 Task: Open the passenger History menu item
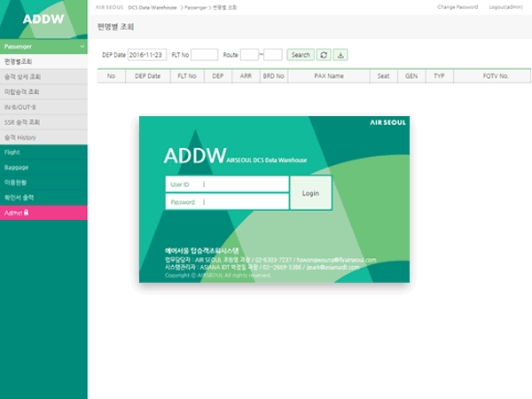(43, 137)
